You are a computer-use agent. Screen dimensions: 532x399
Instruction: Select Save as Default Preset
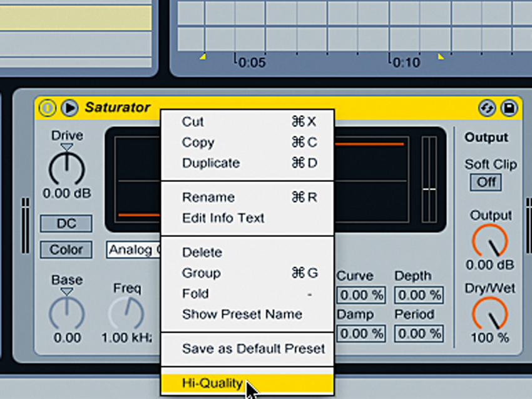point(248,349)
